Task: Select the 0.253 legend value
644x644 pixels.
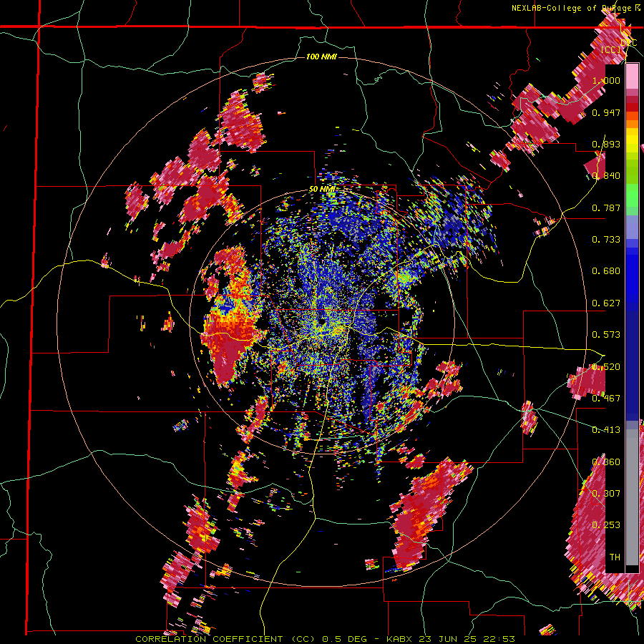Action: [606, 525]
